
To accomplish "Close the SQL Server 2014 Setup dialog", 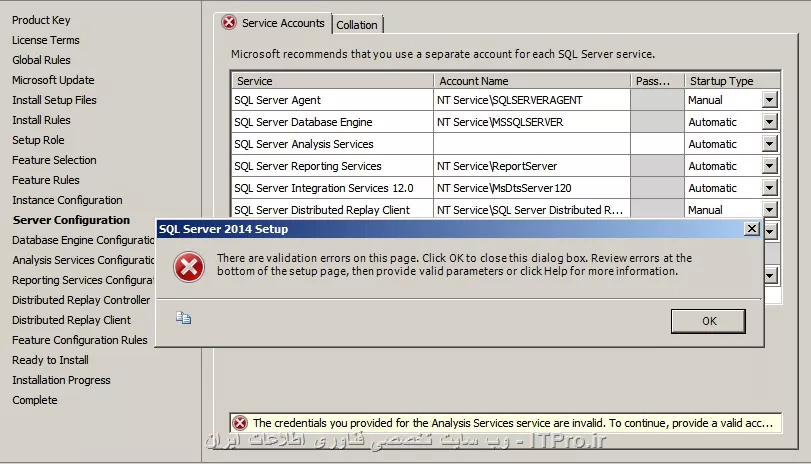I will 752,229.
